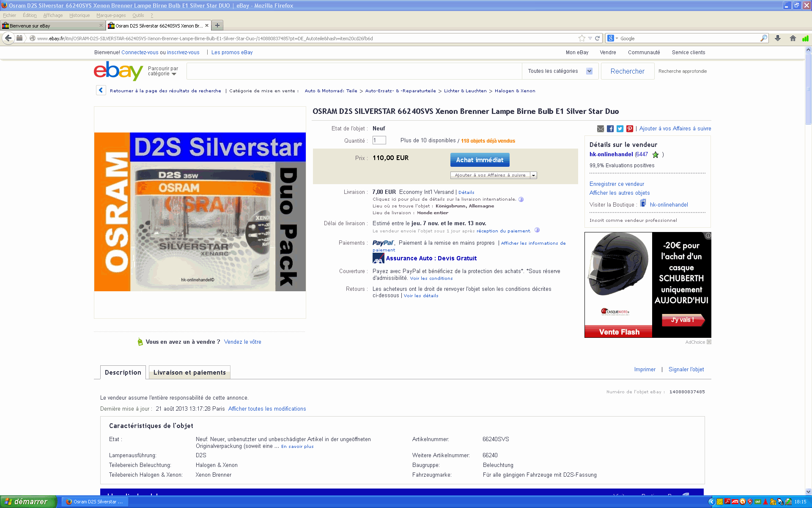Click the quantity input field
Image resolution: width=812 pixels, height=508 pixels.
click(x=379, y=141)
